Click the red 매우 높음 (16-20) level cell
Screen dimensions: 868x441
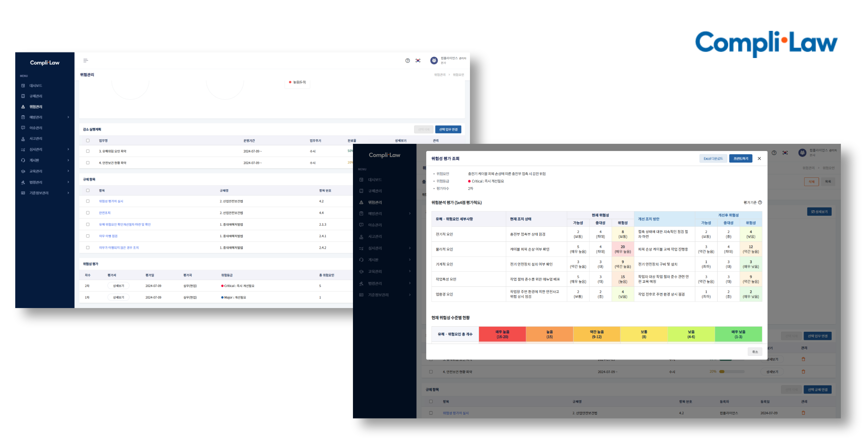[502, 334]
